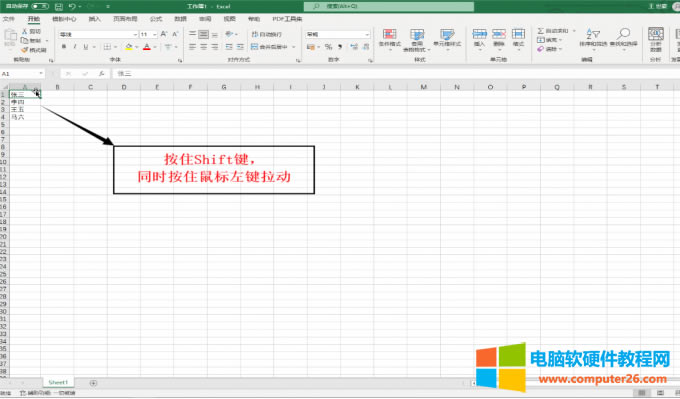
Task: Expand the font size dropdown
Action: [155, 34]
